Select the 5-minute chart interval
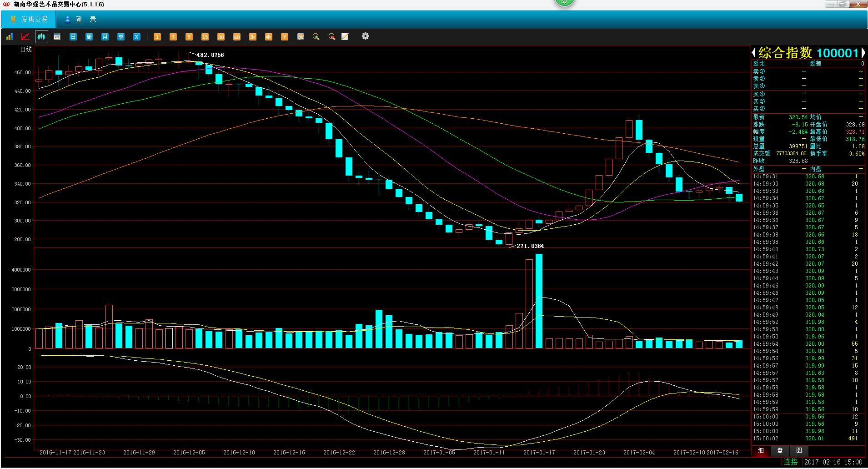This screenshot has height=469, width=868. [189, 36]
